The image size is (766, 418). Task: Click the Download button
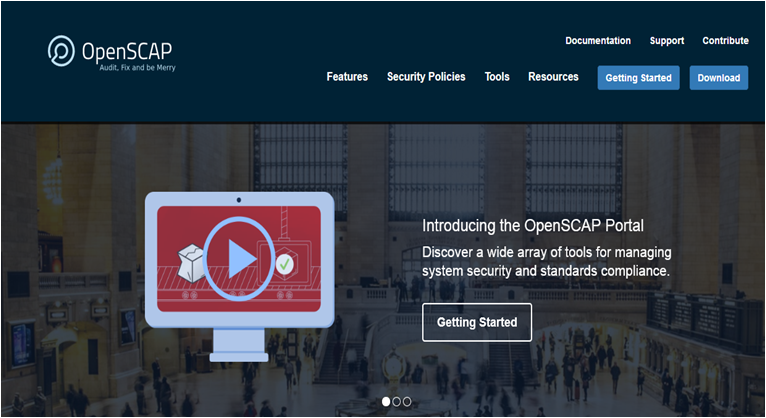(719, 78)
